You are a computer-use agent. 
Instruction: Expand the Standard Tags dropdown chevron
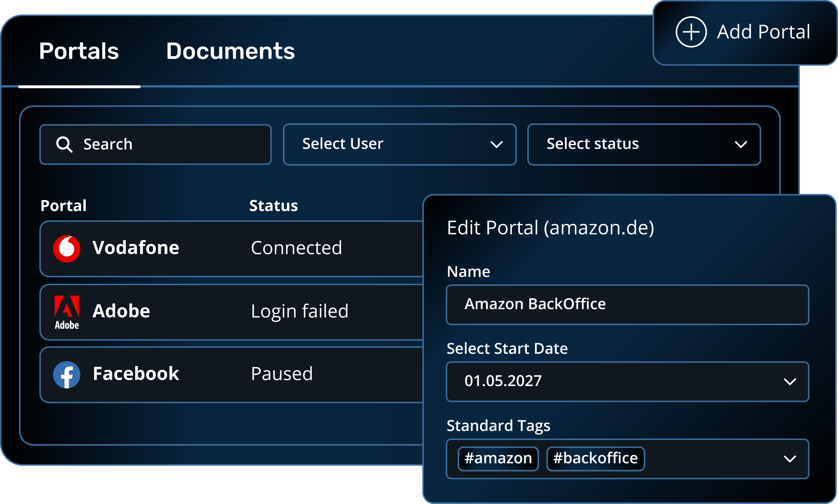pos(790,459)
